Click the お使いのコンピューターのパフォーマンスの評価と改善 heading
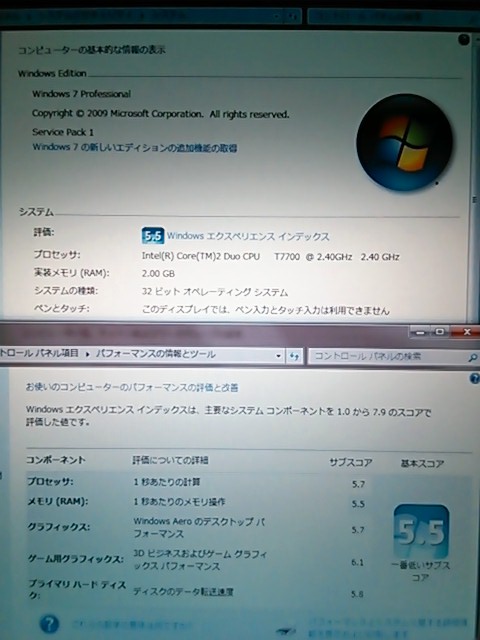480x640 pixels. tap(132, 387)
